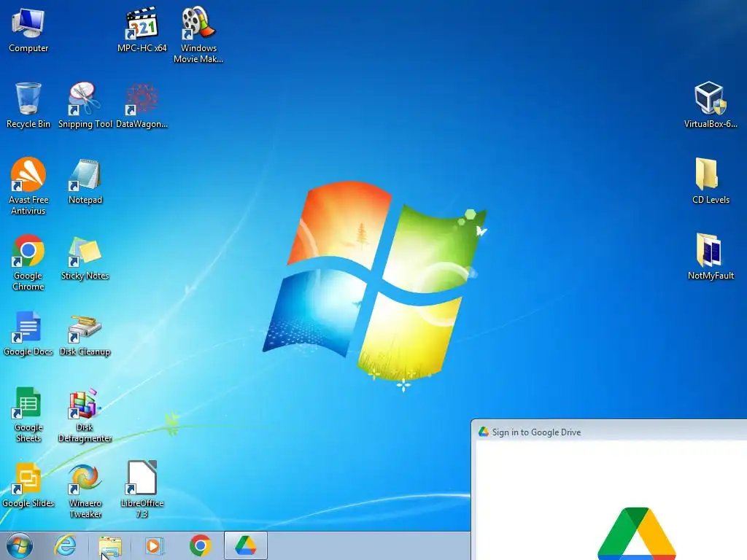Select the Sticky Notes shortcut

[x=85, y=257]
